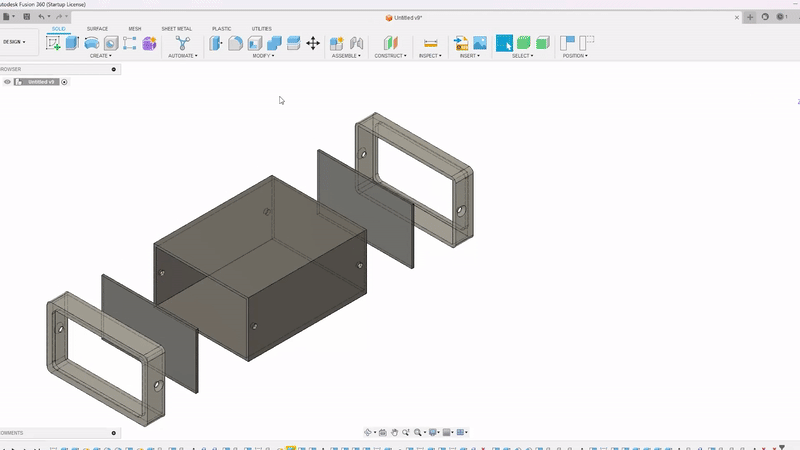Collapse the Browser panel with its dot button
Image resolution: width=800 pixels, height=450 pixels.
(114, 69)
